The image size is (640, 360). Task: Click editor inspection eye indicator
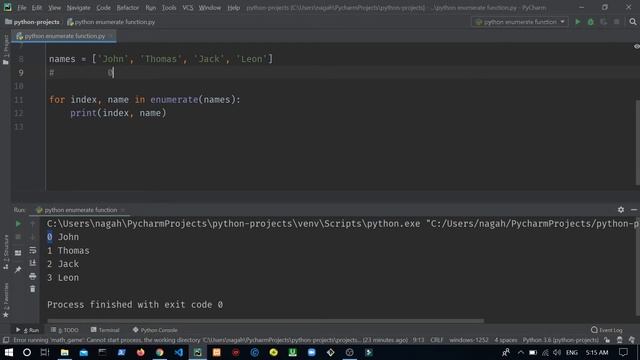[x=636, y=47]
